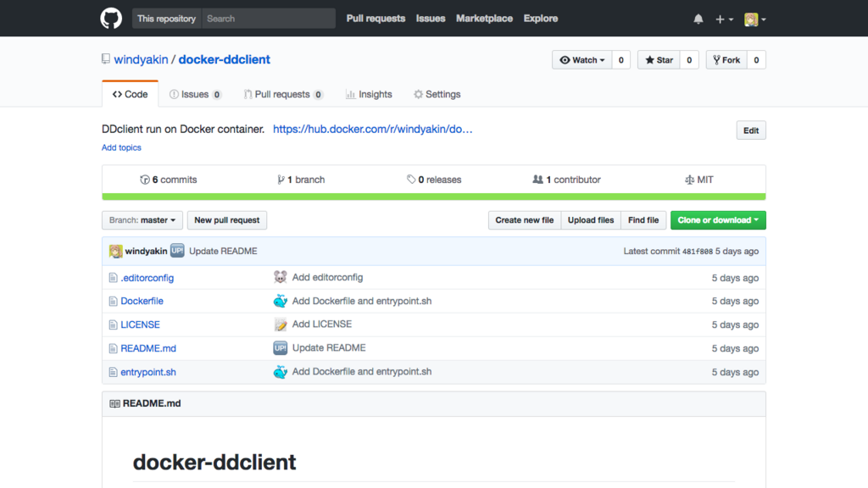Click the Find file button

pos(643,220)
